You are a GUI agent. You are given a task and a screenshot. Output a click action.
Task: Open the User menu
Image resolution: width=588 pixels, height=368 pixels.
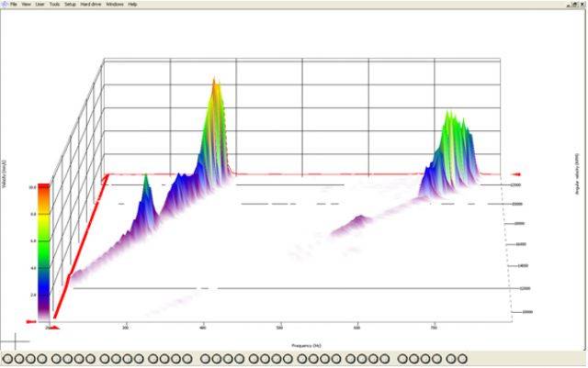click(x=40, y=4)
